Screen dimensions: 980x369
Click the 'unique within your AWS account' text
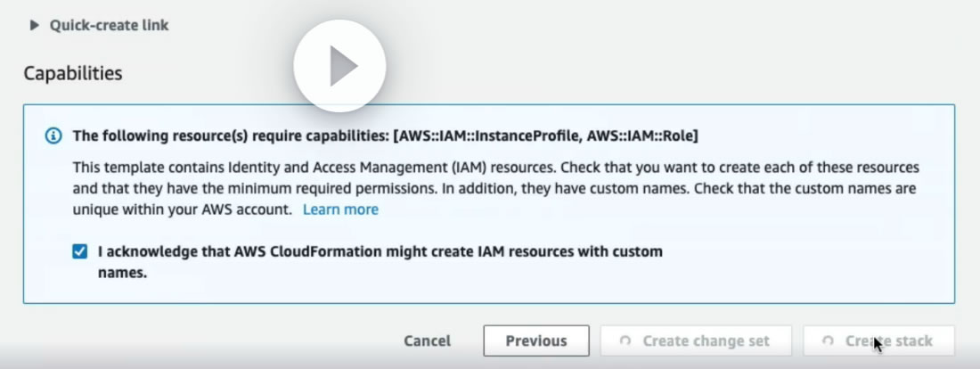tap(182, 209)
